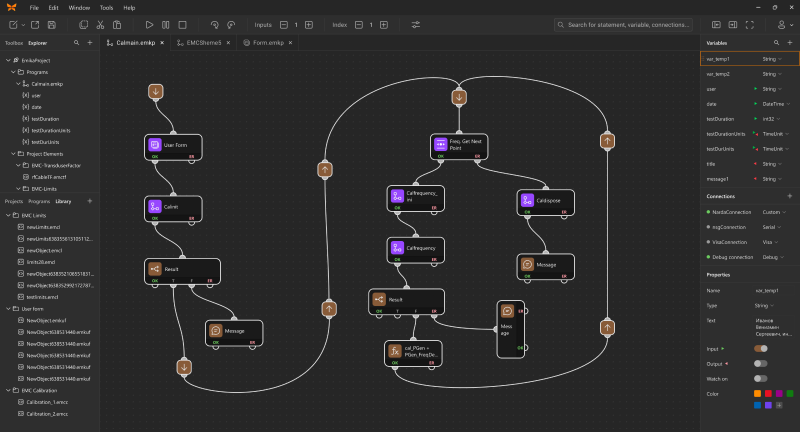Click the Cut scissors icon
The width and height of the screenshot is (800, 432).
click(x=102, y=24)
